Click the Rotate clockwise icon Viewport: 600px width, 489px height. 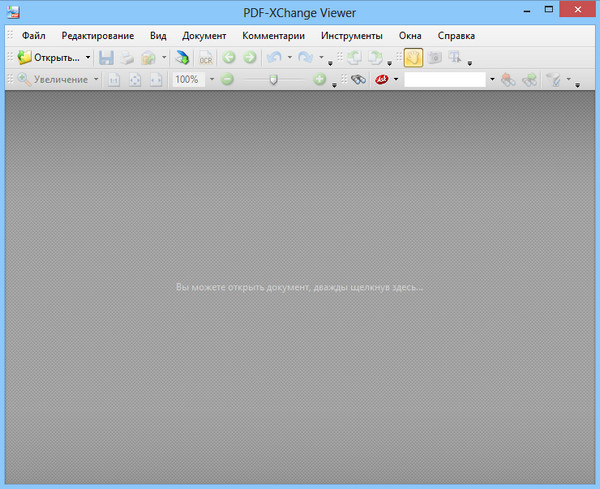(x=375, y=58)
